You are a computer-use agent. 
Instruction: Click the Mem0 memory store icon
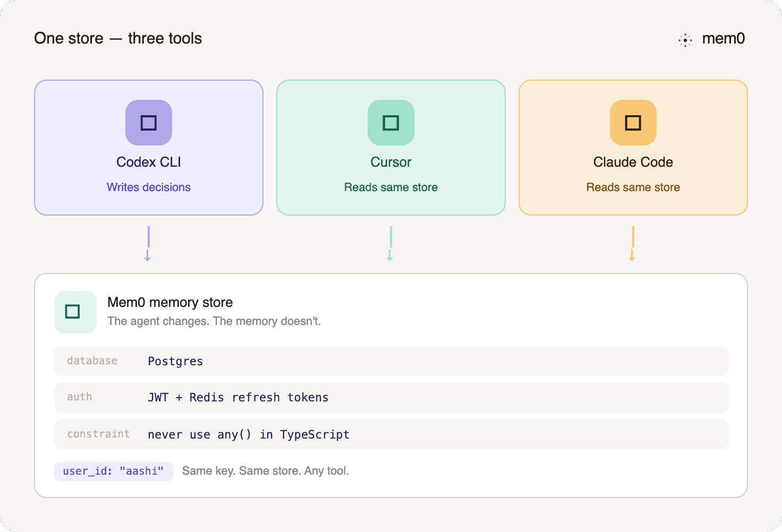[x=75, y=312]
